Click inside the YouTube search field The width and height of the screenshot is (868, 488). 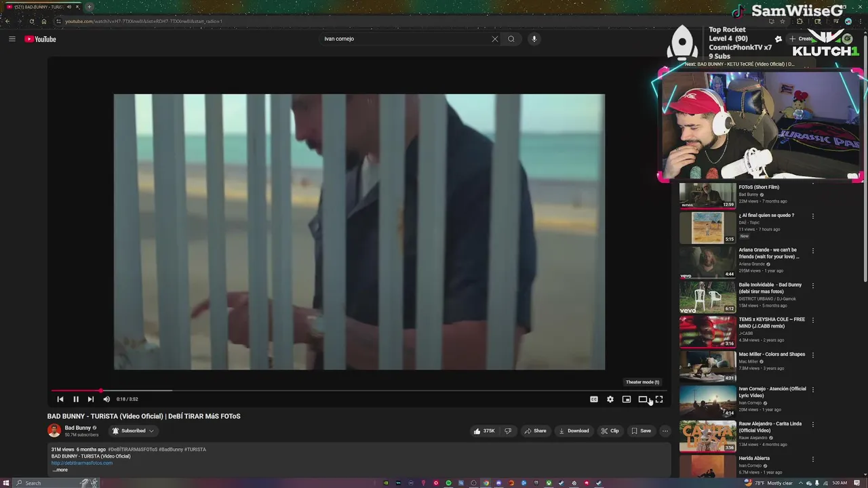point(406,39)
